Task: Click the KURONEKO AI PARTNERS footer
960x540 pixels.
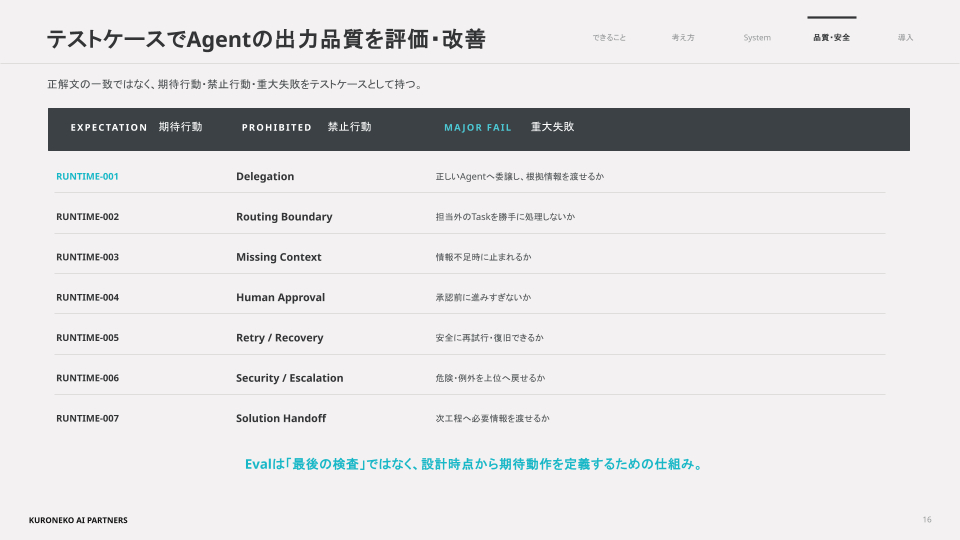Action: [78, 520]
